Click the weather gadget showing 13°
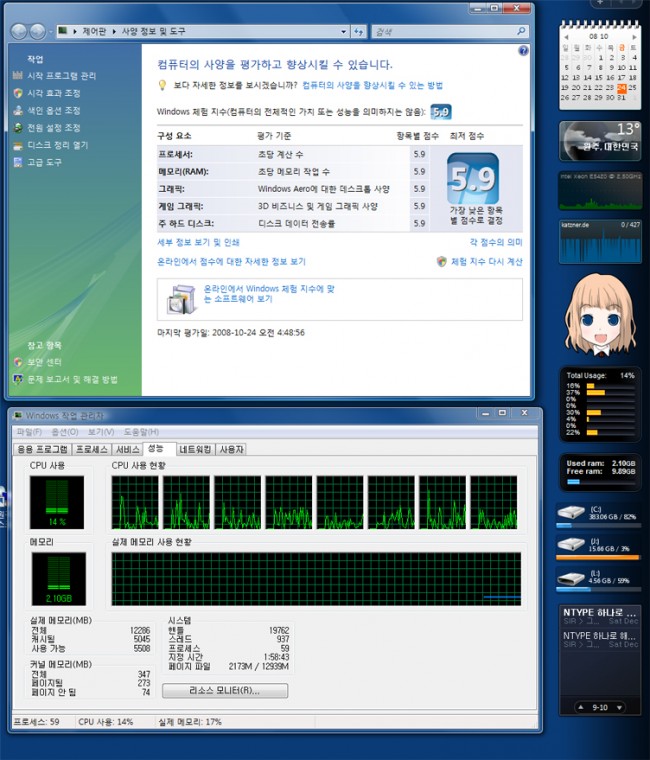 pyautogui.click(x=599, y=140)
